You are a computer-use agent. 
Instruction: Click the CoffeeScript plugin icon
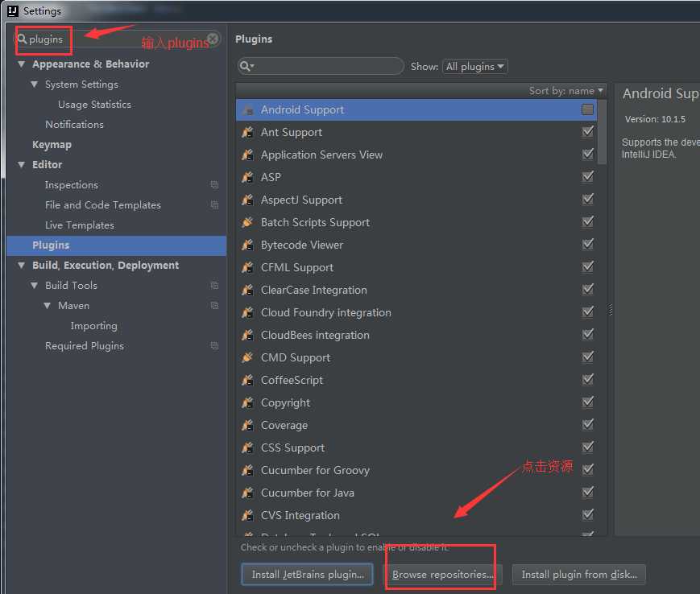click(x=247, y=380)
